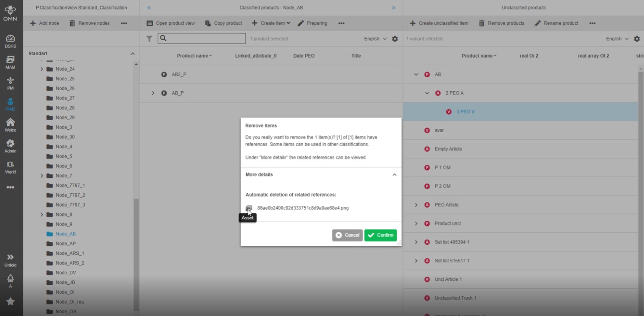Open the PIM2 module in sidebar
The image size is (644, 316).
(10, 104)
